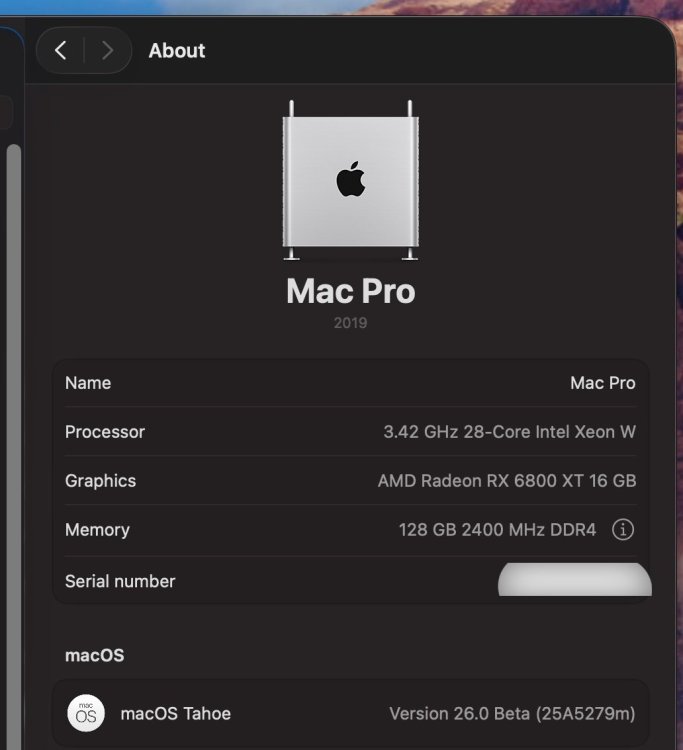
Task: Go back with the left chevron button
Action: (x=60, y=50)
